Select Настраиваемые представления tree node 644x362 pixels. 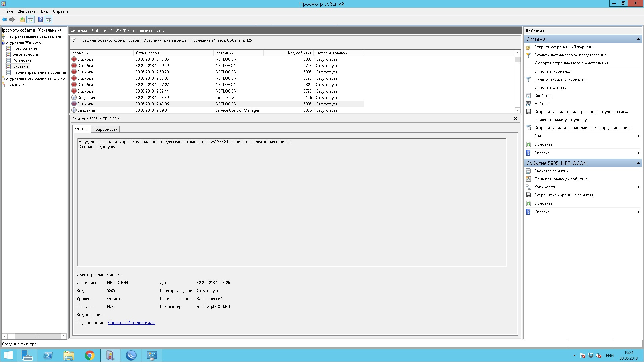pyautogui.click(x=35, y=36)
